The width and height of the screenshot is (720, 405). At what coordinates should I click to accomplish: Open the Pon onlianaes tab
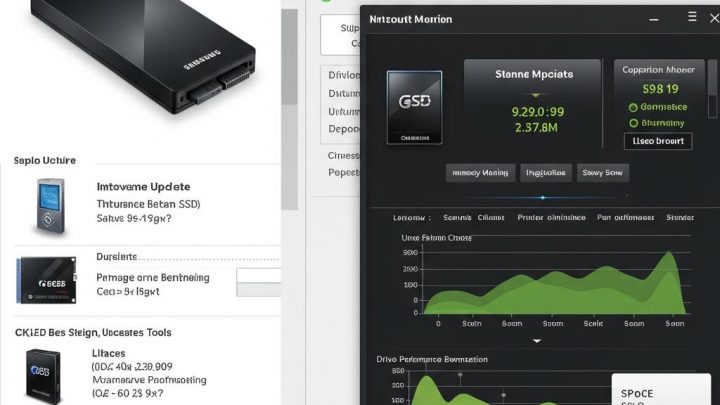(x=625, y=218)
